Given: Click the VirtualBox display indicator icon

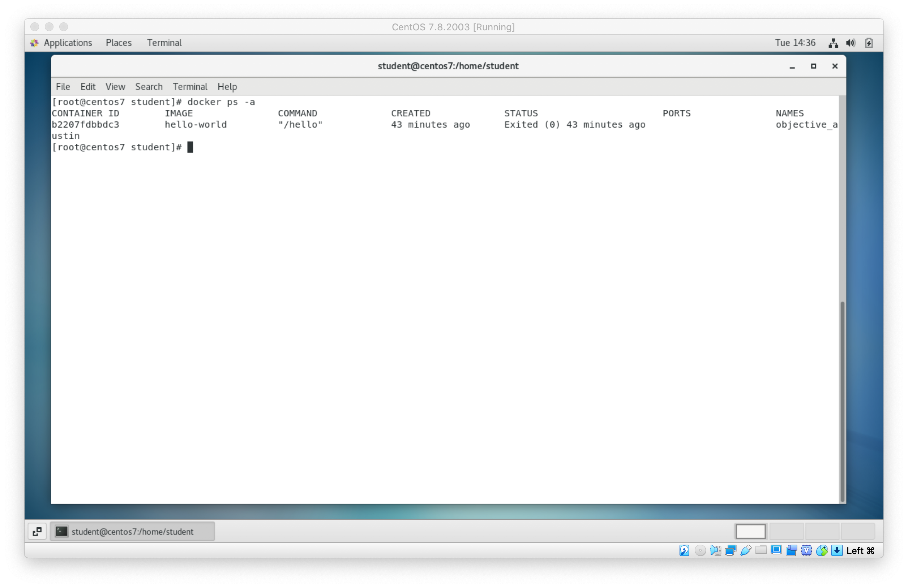Looking at the screenshot, I should 776,550.
